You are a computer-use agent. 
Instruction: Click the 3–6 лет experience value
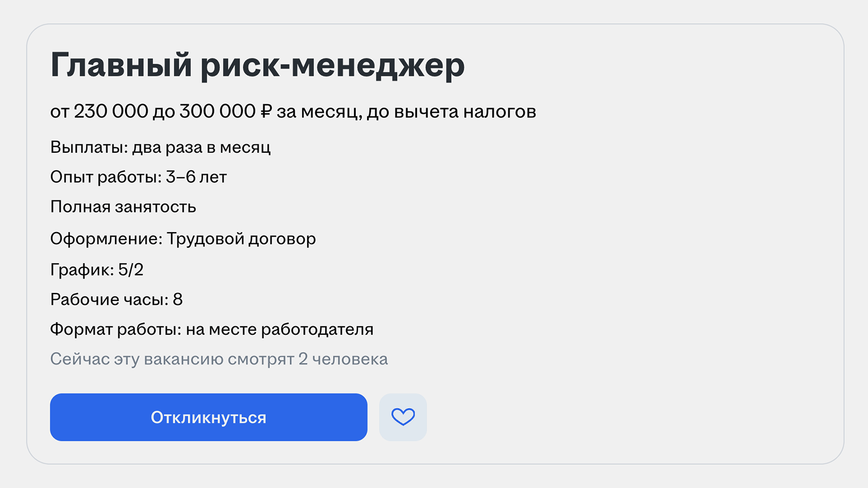pyautogui.click(x=196, y=178)
